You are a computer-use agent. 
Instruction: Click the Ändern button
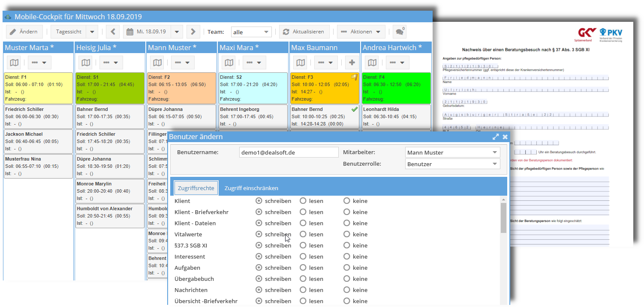(x=25, y=31)
